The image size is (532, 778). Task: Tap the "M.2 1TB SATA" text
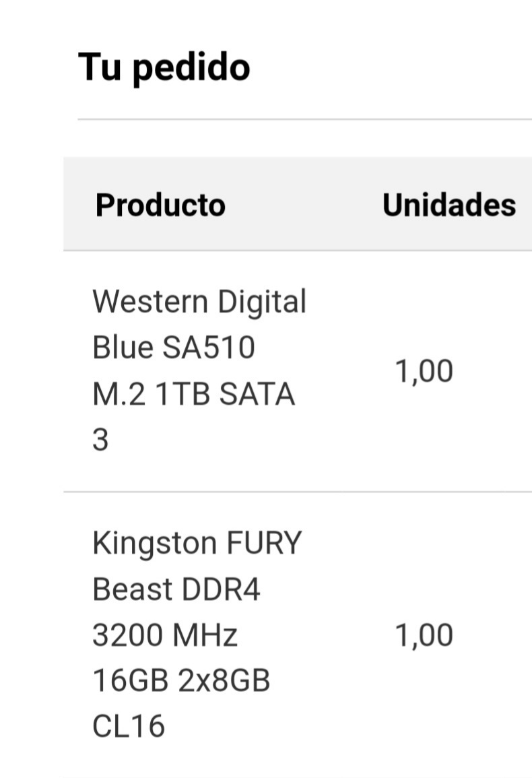click(x=193, y=394)
